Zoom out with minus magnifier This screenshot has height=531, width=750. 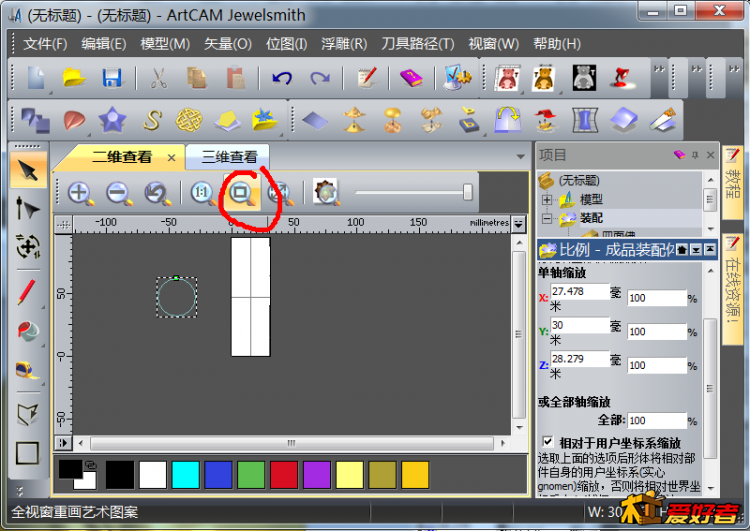(x=119, y=193)
